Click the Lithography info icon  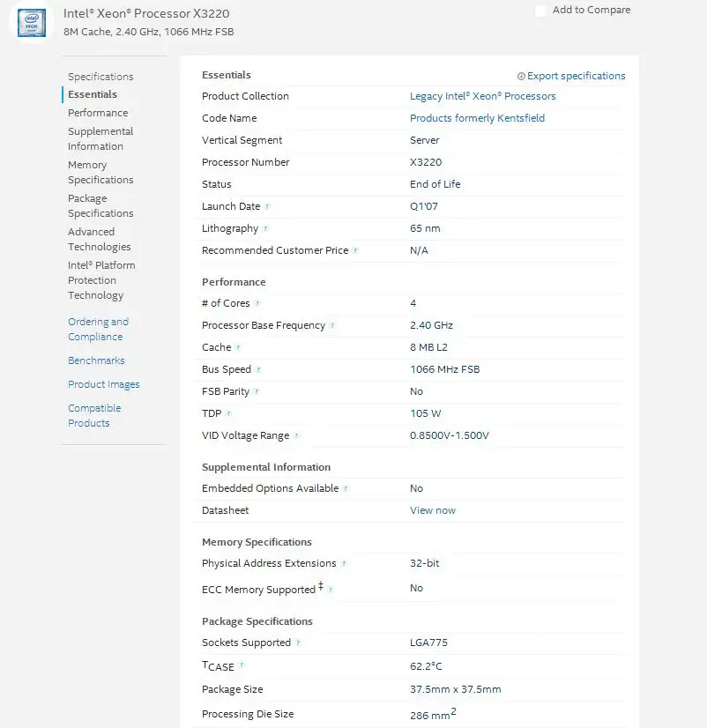(x=266, y=228)
